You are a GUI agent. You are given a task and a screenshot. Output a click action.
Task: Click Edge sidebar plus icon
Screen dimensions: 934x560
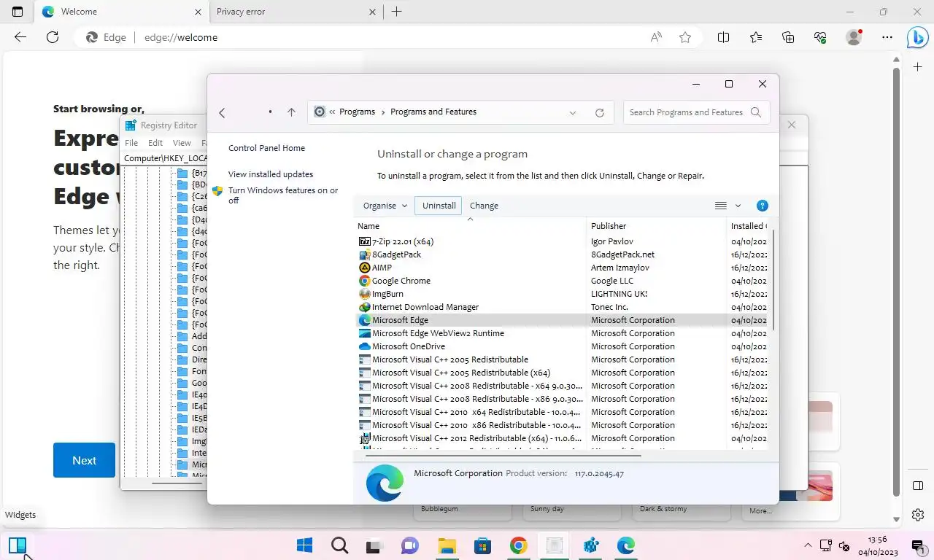[x=918, y=67]
